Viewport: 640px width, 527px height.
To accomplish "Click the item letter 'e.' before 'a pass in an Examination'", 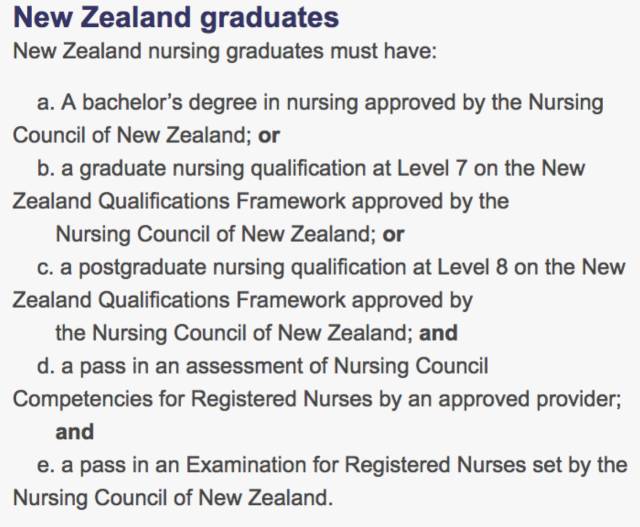I will [x=45, y=465].
